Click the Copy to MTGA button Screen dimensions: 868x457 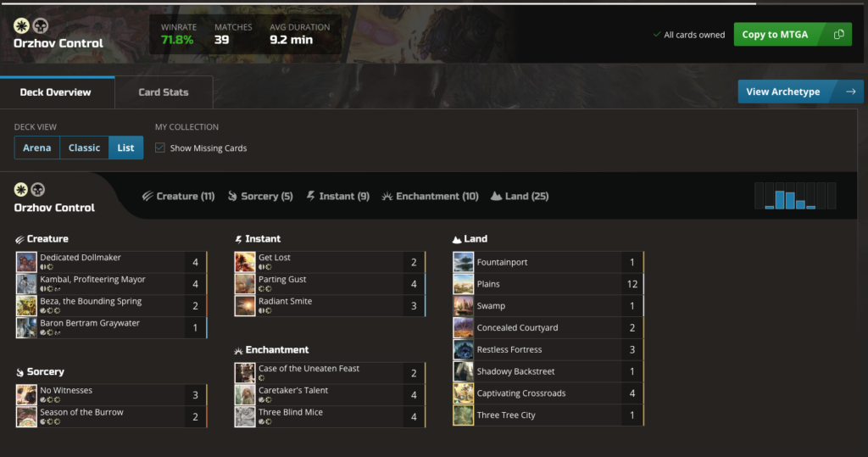click(x=793, y=35)
